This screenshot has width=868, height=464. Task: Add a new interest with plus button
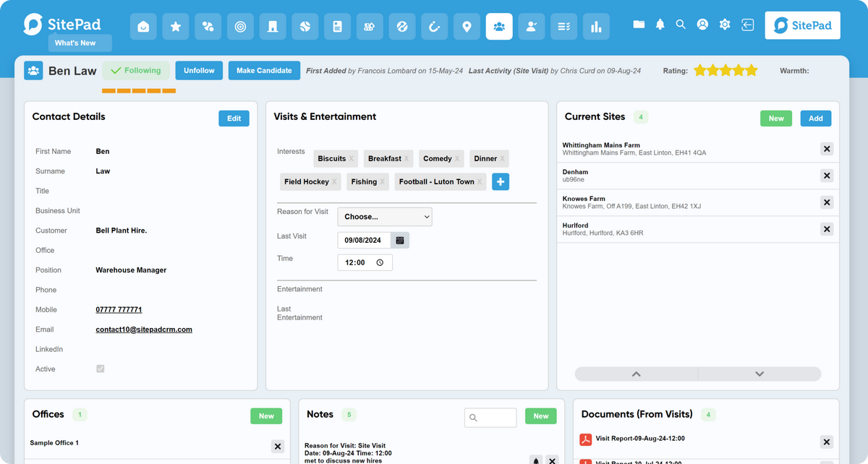[501, 181]
